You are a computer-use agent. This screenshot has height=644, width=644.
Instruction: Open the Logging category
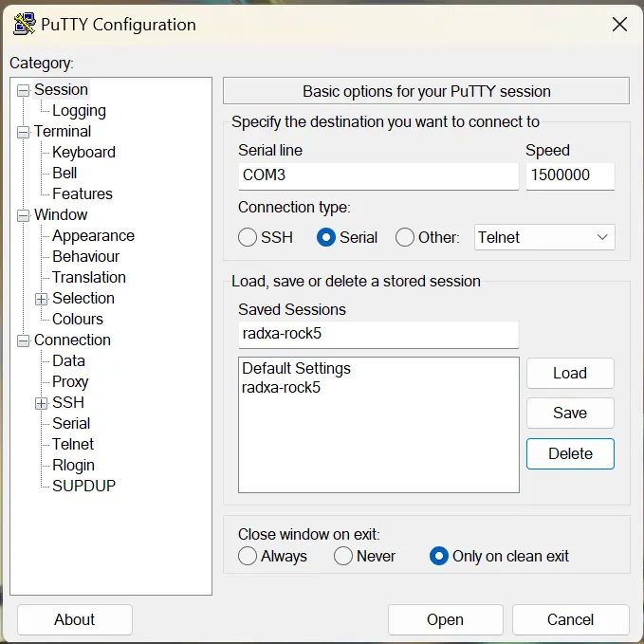click(79, 110)
